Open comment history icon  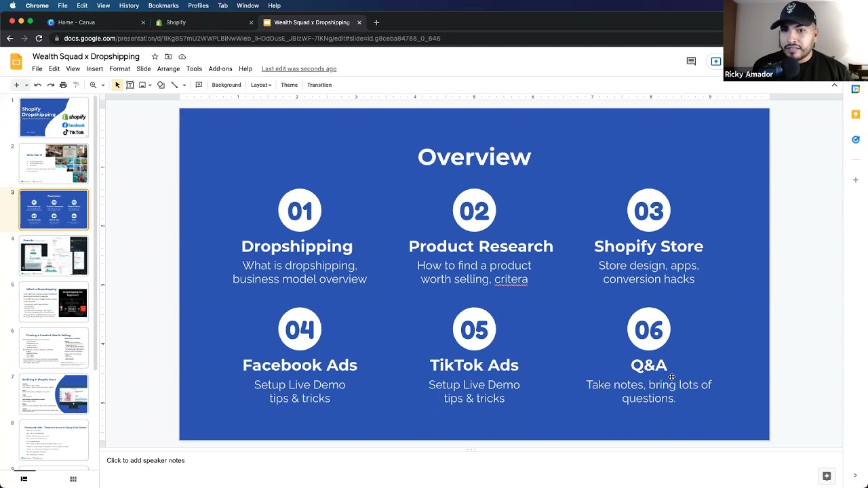pyautogui.click(x=691, y=61)
